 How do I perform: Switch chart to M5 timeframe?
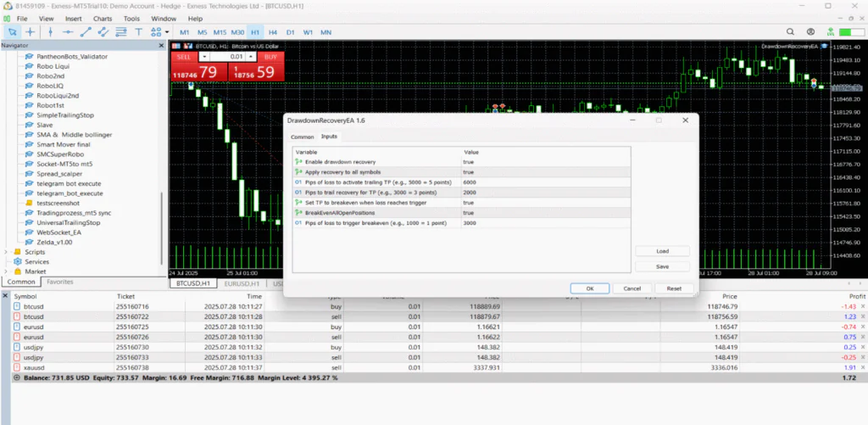(x=202, y=32)
